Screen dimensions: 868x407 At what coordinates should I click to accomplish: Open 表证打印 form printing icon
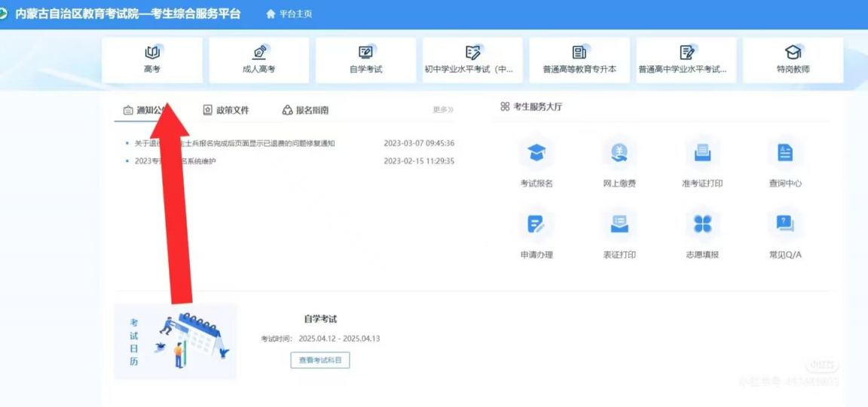point(619,225)
